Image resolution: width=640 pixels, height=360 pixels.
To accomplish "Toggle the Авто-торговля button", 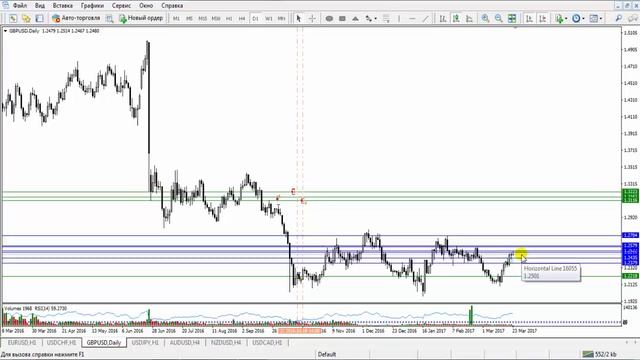I will tap(76, 18).
